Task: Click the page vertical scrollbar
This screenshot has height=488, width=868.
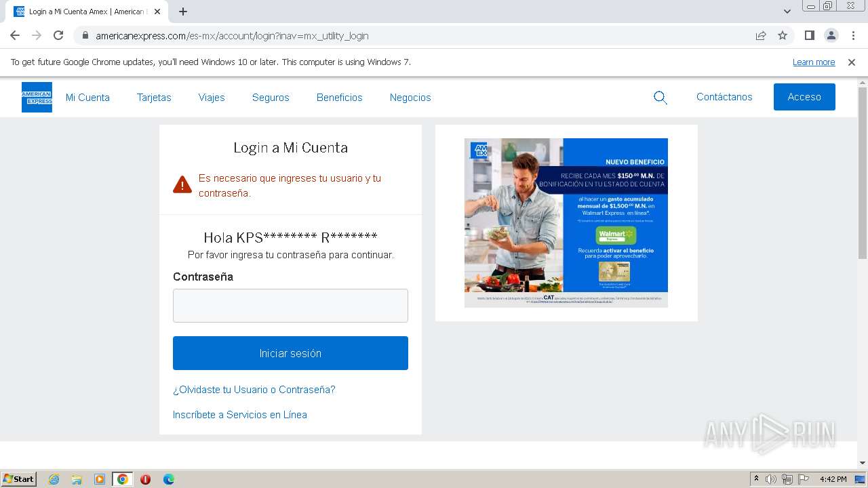Action: (x=863, y=173)
